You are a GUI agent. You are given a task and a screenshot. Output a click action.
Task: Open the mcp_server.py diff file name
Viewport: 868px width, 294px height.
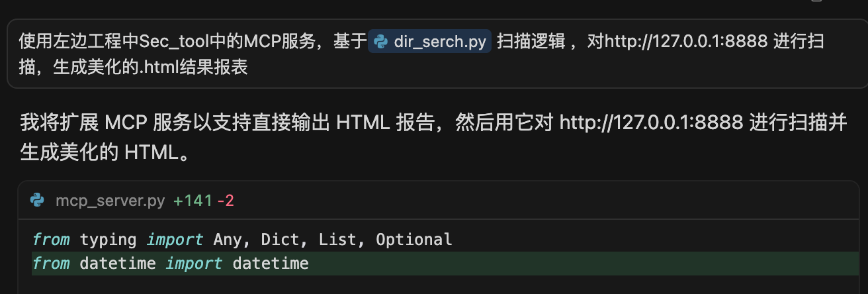pos(110,201)
